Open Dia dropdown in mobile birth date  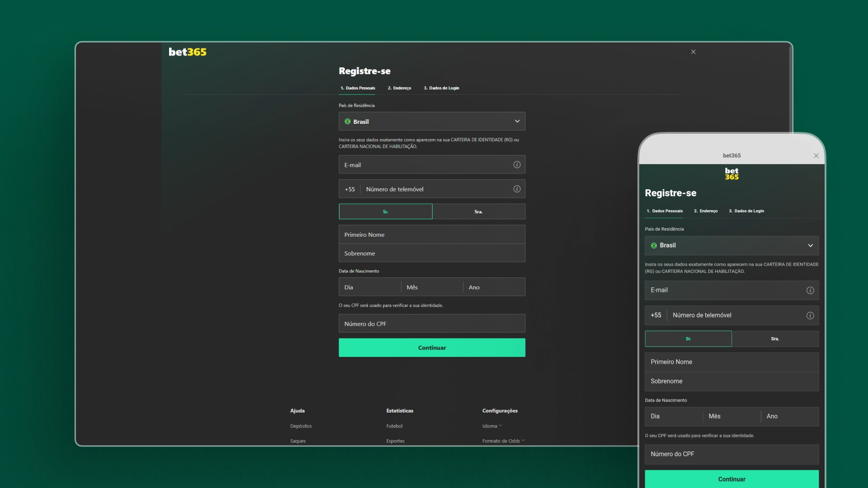coord(674,417)
